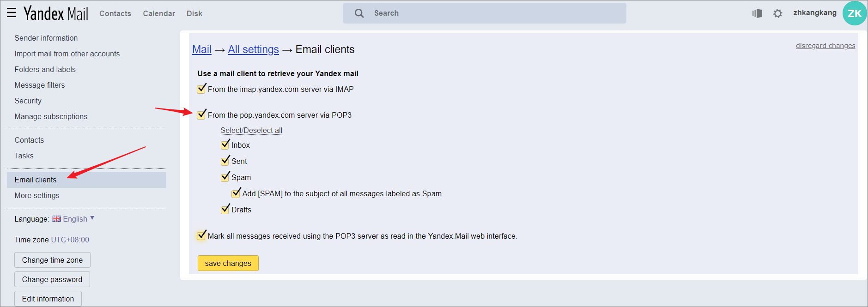Open the settings gear icon
Screen dimensions: 868x307
(778, 13)
